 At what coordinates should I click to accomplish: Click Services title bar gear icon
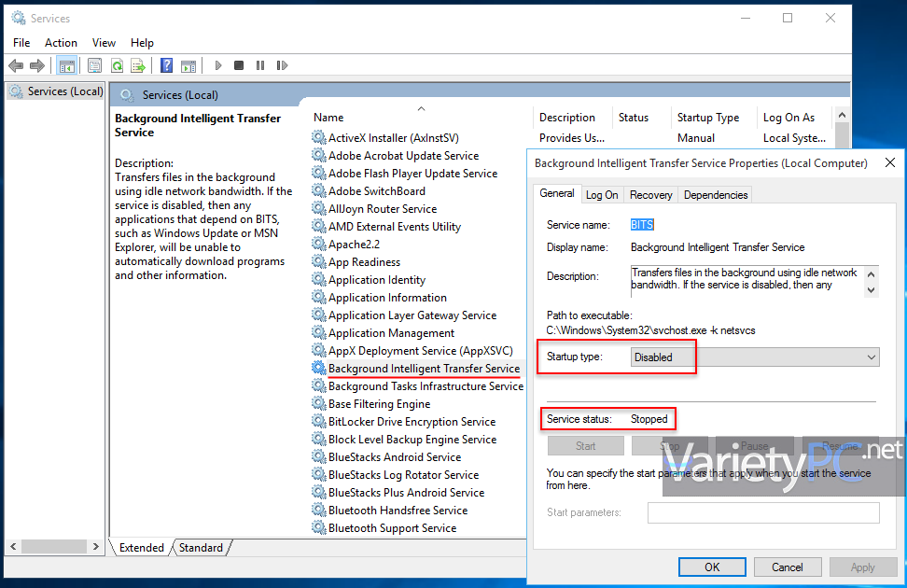coord(19,18)
